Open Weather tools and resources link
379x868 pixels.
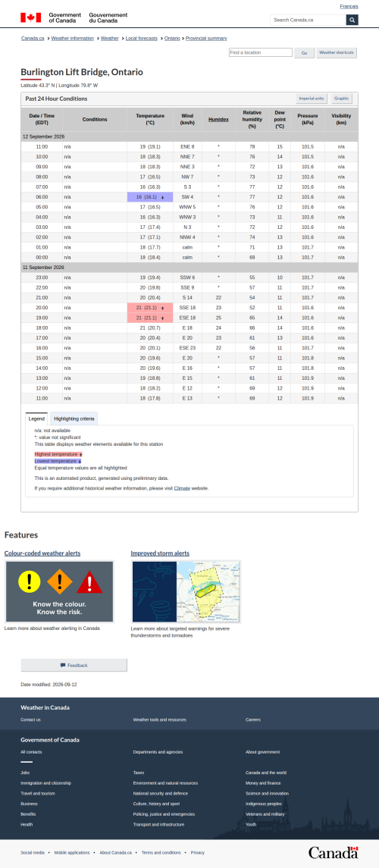point(159,719)
